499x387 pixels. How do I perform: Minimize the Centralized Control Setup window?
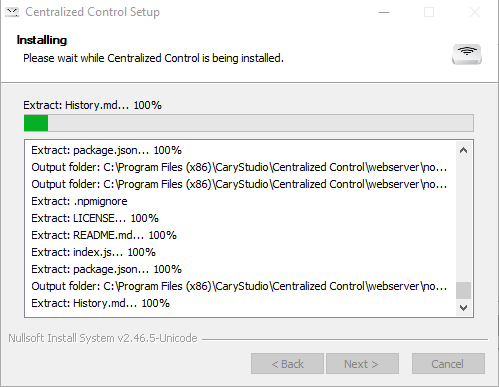(x=384, y=12)
